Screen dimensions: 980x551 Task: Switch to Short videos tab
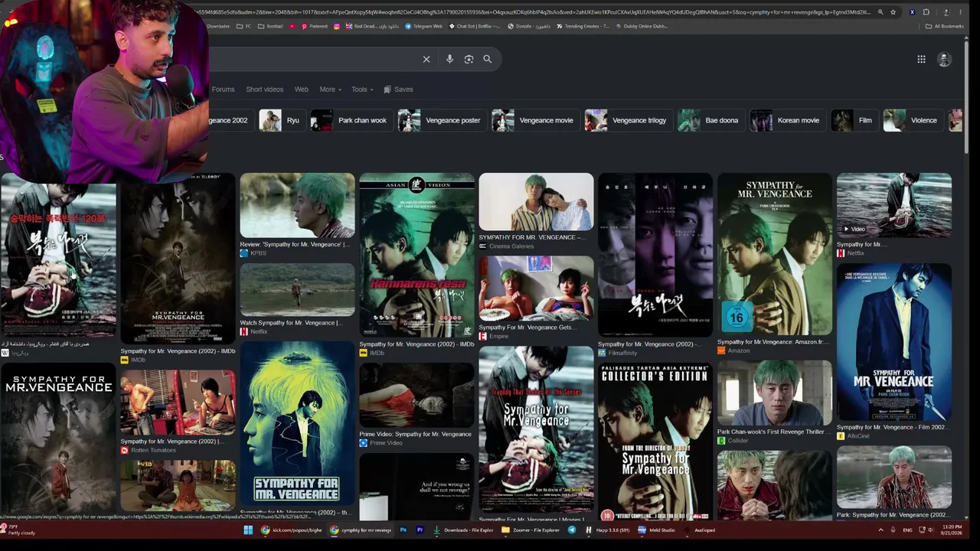264,90
